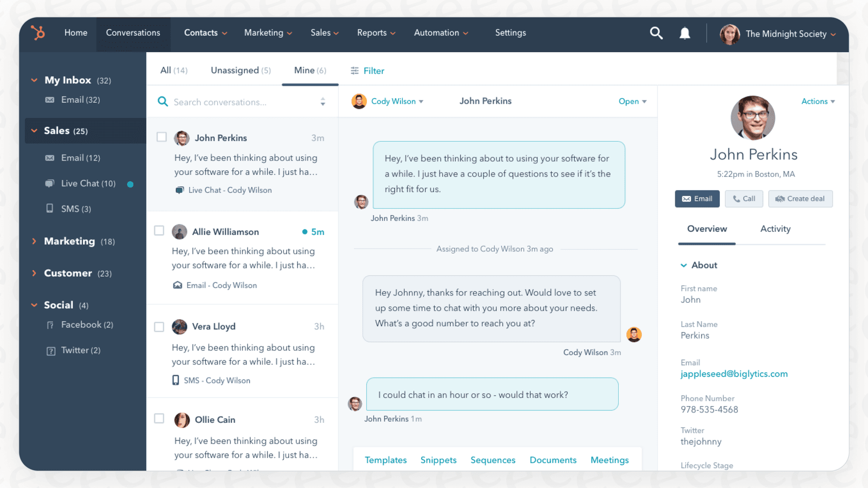Collapse the About section

pos(684,265)
